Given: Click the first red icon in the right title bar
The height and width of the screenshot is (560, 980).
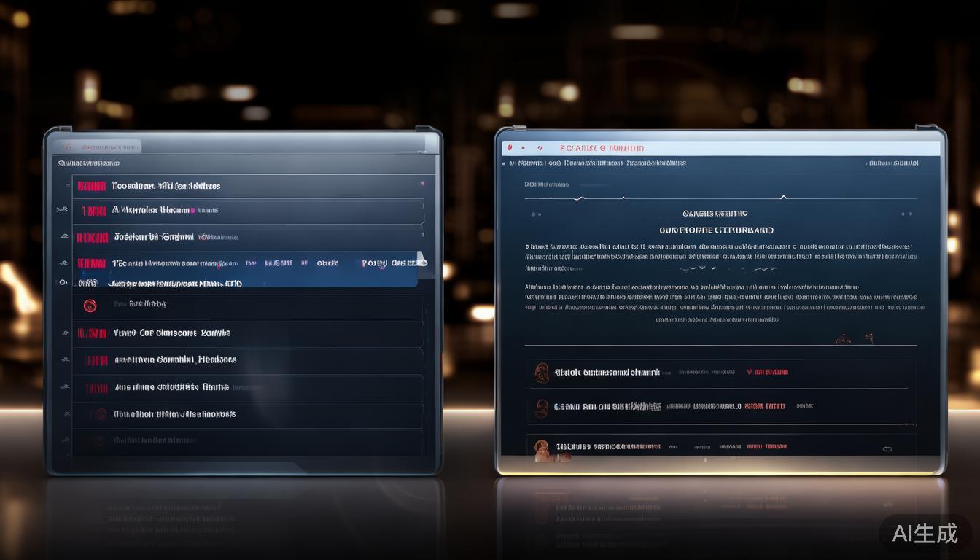Looking at the screenshot, I should [511, 148].
